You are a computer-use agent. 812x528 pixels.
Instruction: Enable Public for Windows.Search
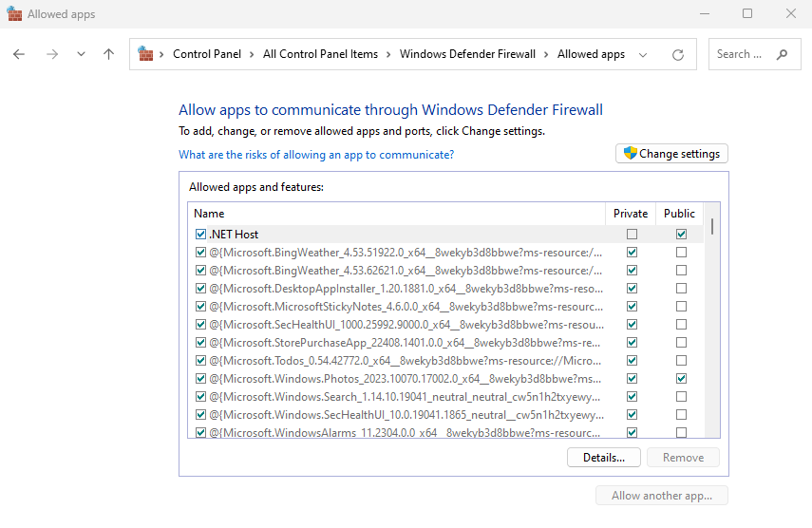(x=682, y=397)
